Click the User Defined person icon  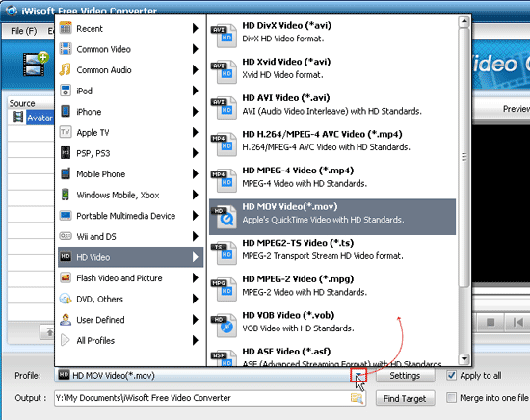pos(66,319)
